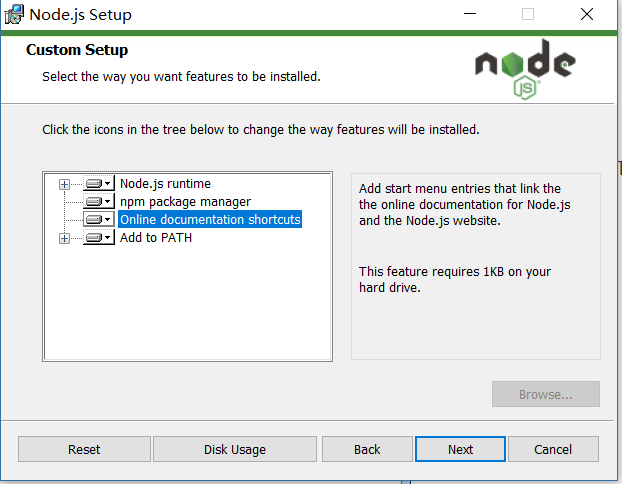622x484 pixels.
Task: Select the Node.js runtime feature
Action: pos(165,184)
